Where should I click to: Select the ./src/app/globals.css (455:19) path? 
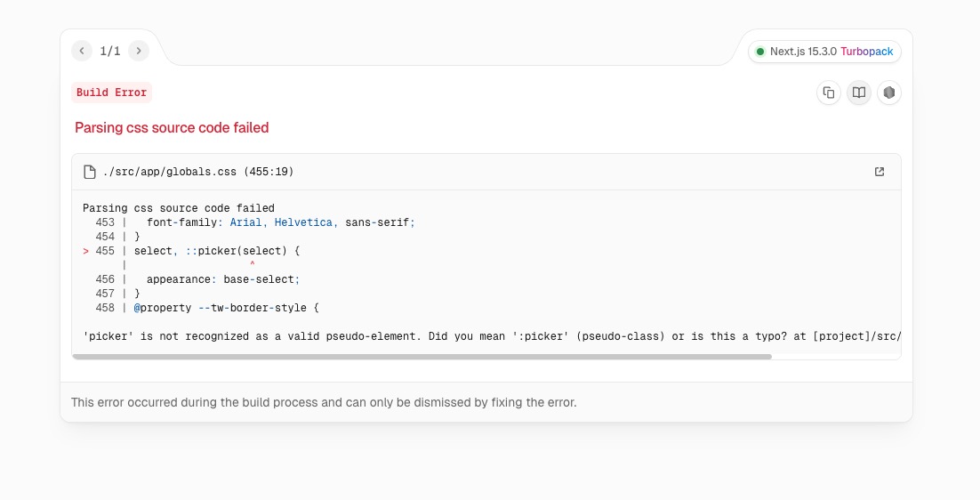(x=198, y=172)
